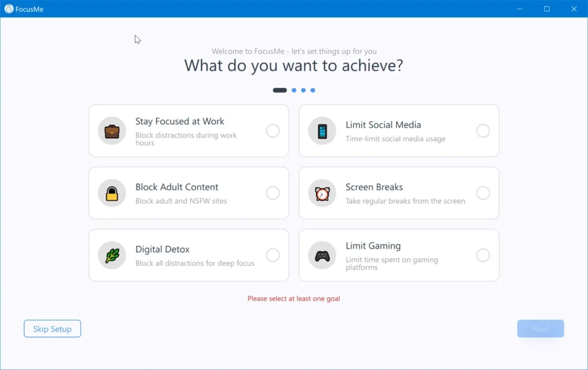Maximize the FocusMe window
Viewport: 588px width, 370px height.
coord(547,9)
